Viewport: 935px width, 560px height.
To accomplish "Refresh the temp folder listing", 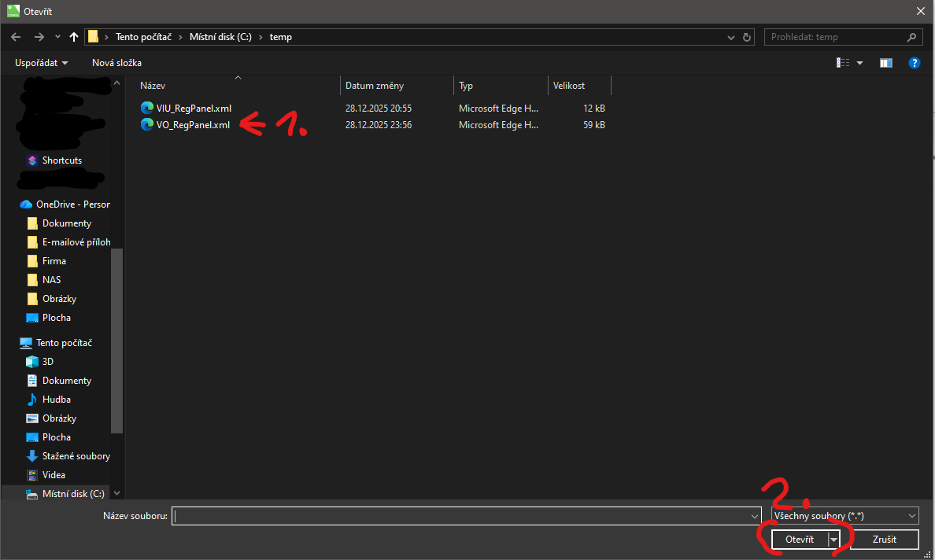I will [x=747, y=37].
